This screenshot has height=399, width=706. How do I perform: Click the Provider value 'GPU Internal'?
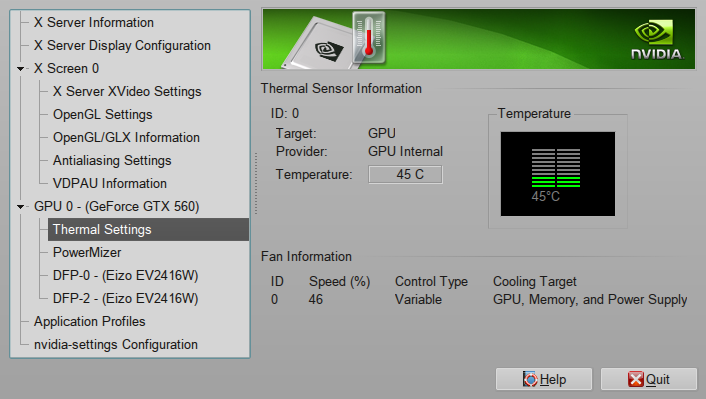(x=405, y=151)
